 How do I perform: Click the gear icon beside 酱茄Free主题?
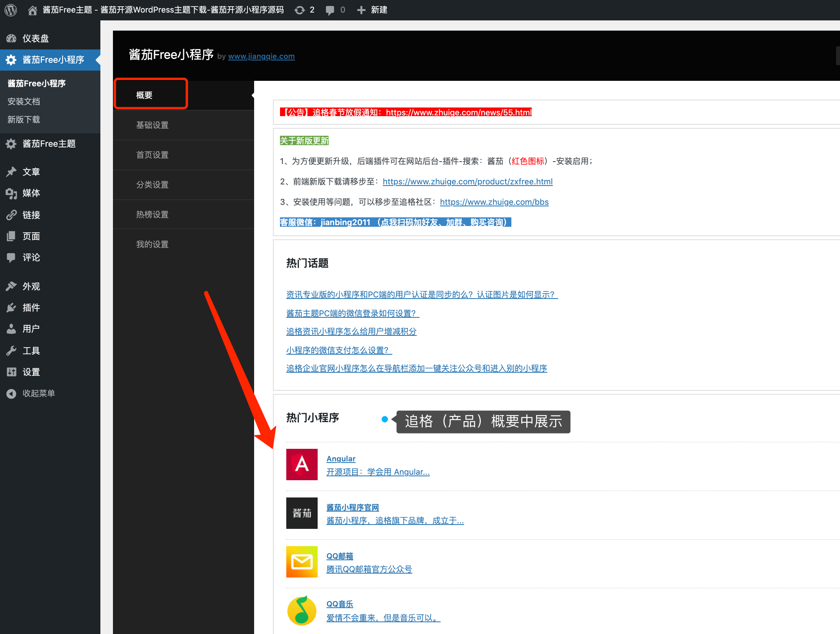(x=11, y=144)
